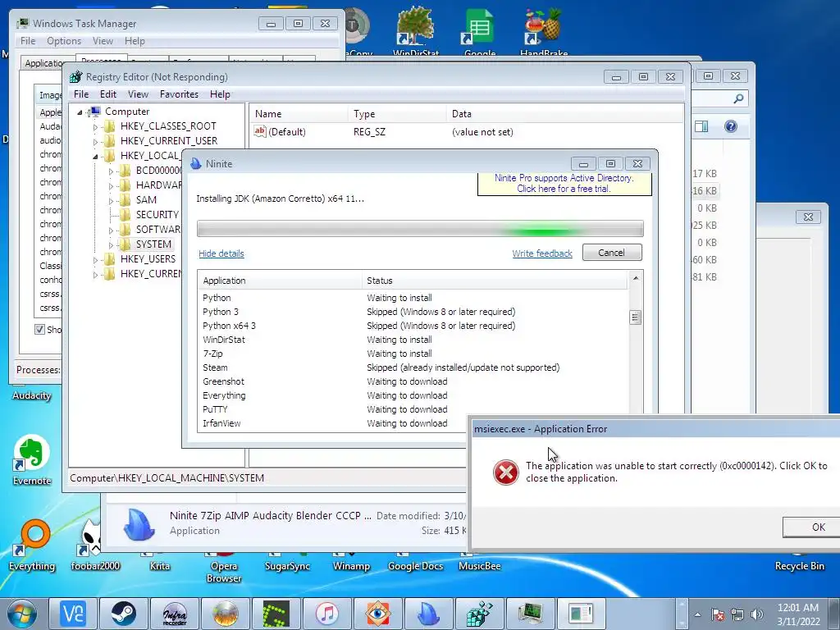Expand the SYSTEM registry key arrow
The height and width of the screenshot is (630, 840).
coord(111,244)
